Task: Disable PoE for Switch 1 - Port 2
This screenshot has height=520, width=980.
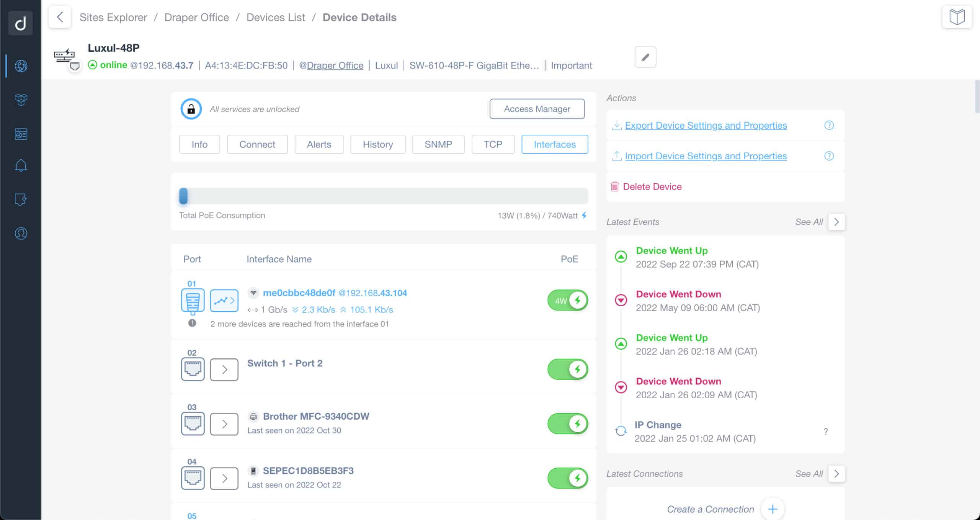Action: pyautogui.click(x=568, y=370)
